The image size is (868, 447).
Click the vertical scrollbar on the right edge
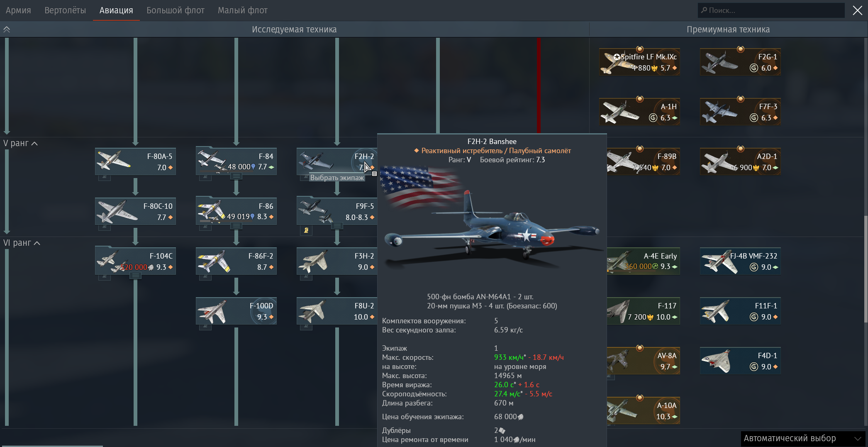pos(866,269)
